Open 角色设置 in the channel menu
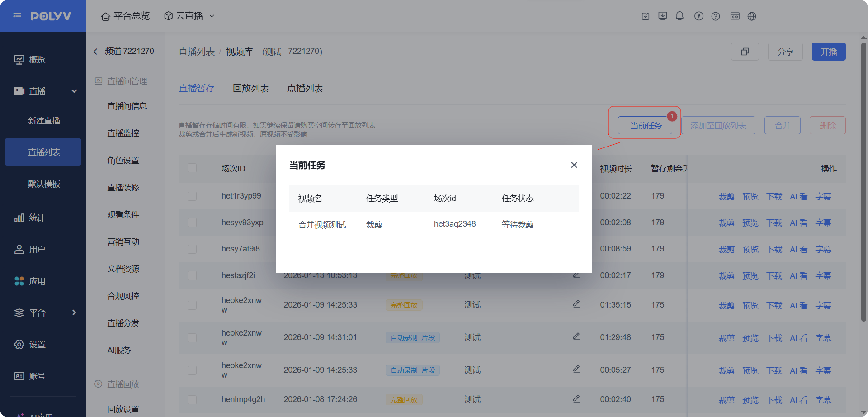 123,161
